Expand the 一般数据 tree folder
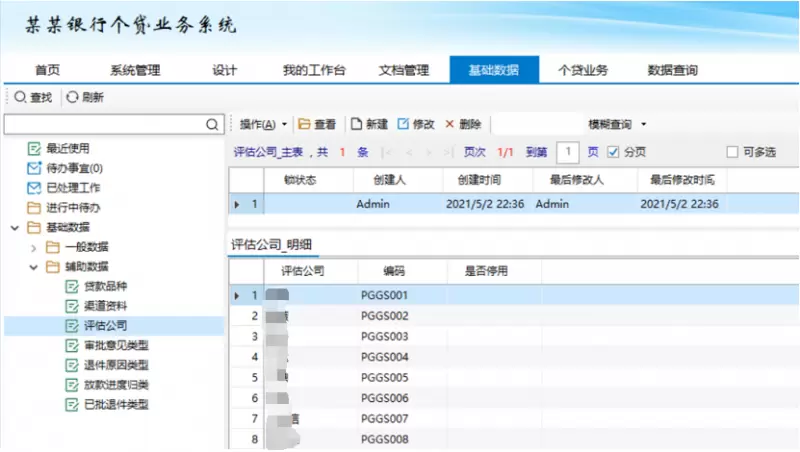The image size is (800, 452). [x=34, y=247]
